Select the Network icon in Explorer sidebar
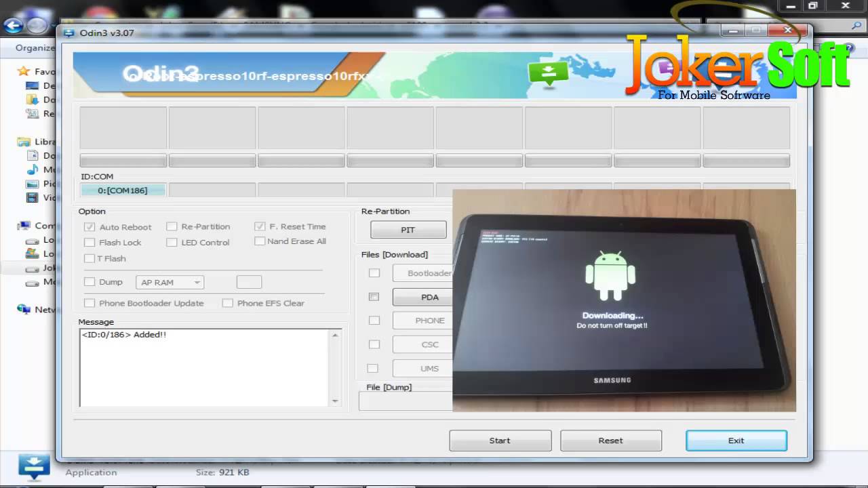The image size is (868, 488). point(24,309)
